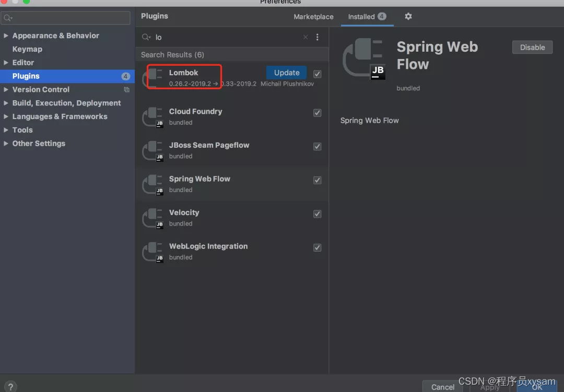564x392 pixels.
Task: Click the large Spring Web Flow detail icon
Action: (364, 58)
